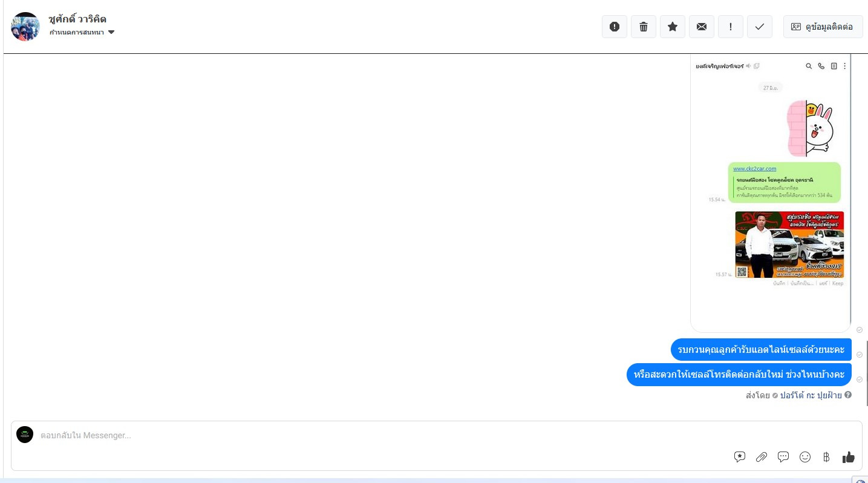Image resolution: width=868 pixels, height=483 pixels.
Task: Click the Baht payment request icon
Action: (x=826, y=457)
